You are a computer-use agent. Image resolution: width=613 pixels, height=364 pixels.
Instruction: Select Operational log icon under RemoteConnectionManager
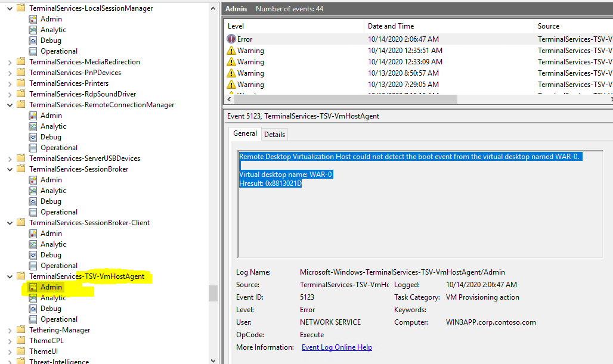33,148
